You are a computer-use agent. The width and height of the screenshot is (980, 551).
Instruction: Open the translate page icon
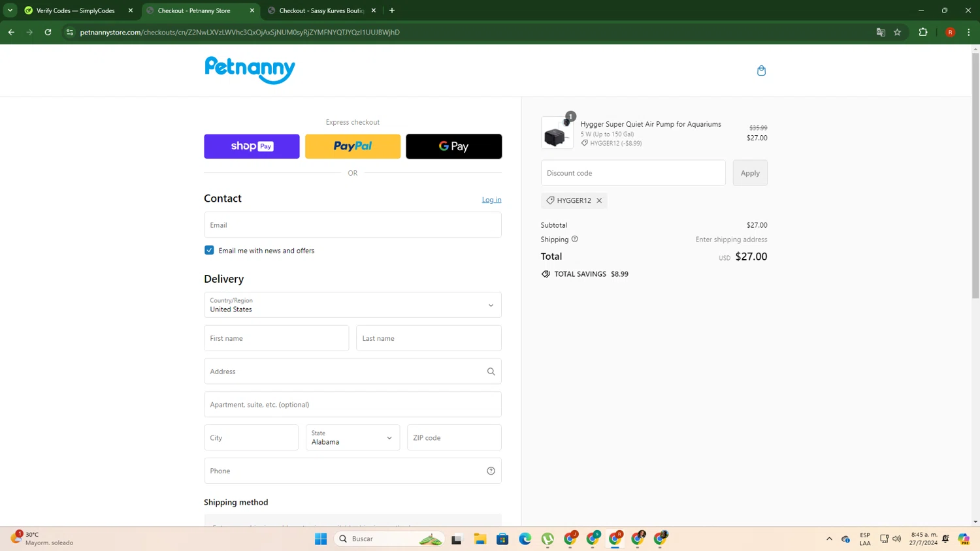pos(881,32)
